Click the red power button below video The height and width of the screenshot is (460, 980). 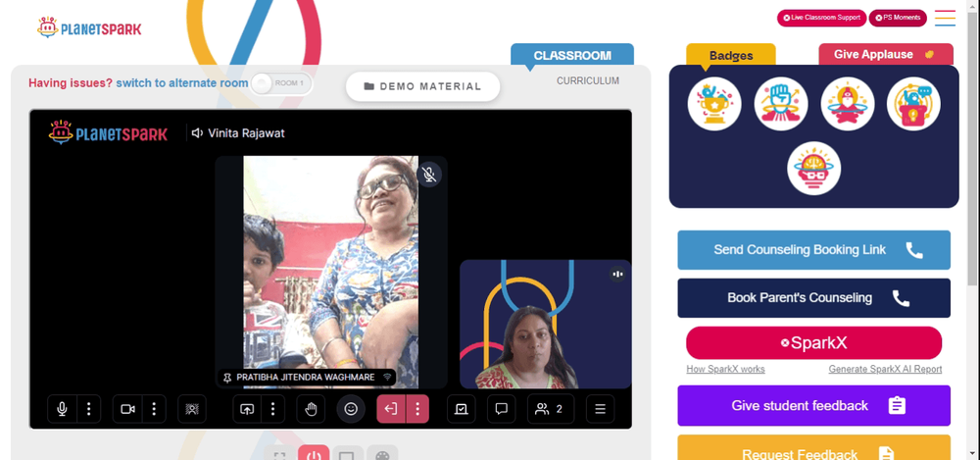314,455
